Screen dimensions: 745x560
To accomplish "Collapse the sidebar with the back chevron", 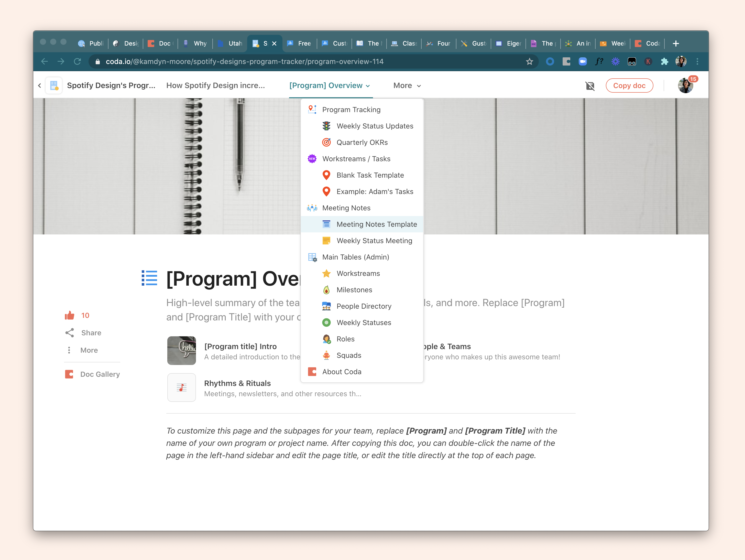I will click(40, 85).
